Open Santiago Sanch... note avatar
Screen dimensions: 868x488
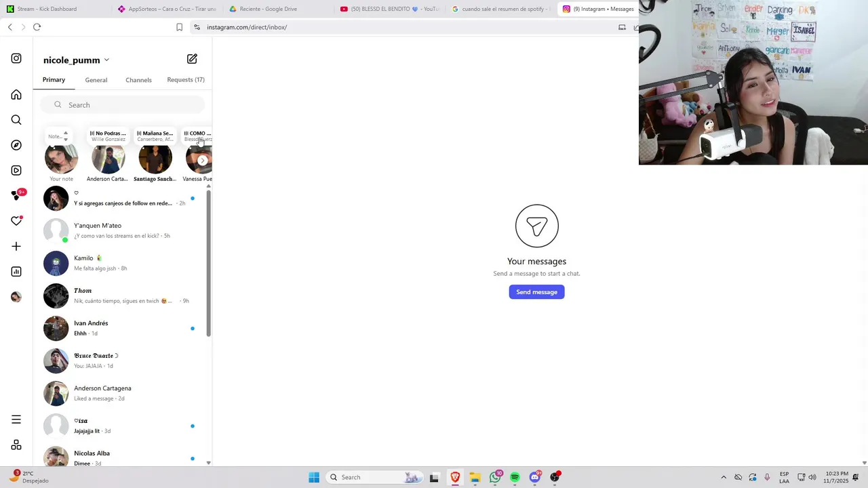155,158
